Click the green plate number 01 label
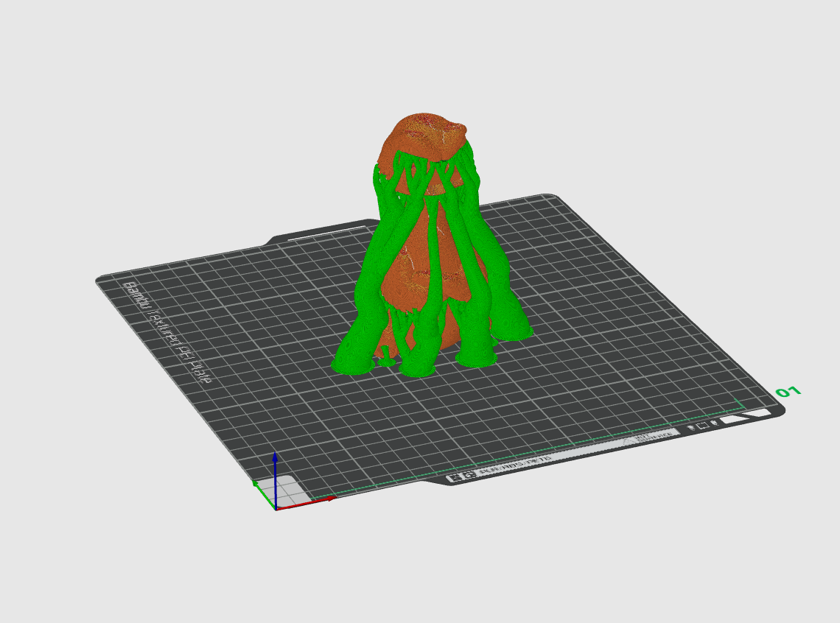Screen dimensions: 840x623 [x=788, y=392]
